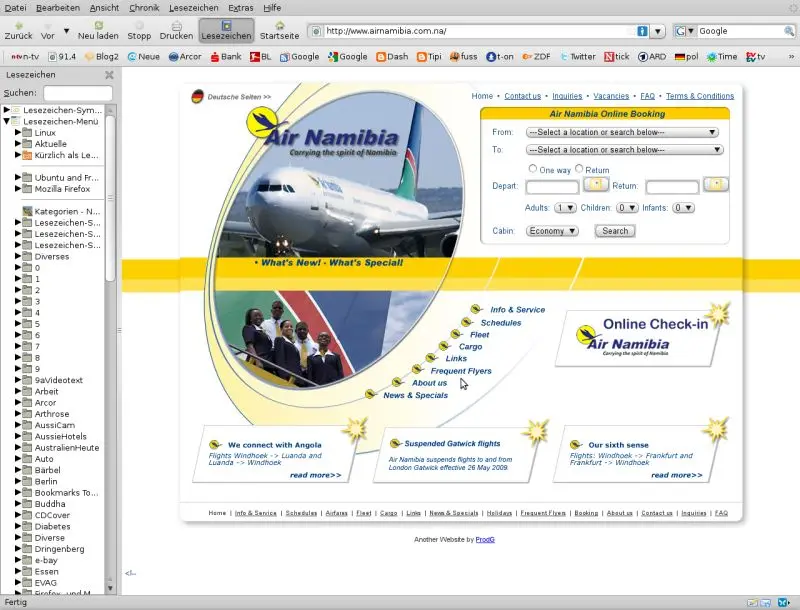
Task: Open the Schedules navigation link
Action: [501, 323]
